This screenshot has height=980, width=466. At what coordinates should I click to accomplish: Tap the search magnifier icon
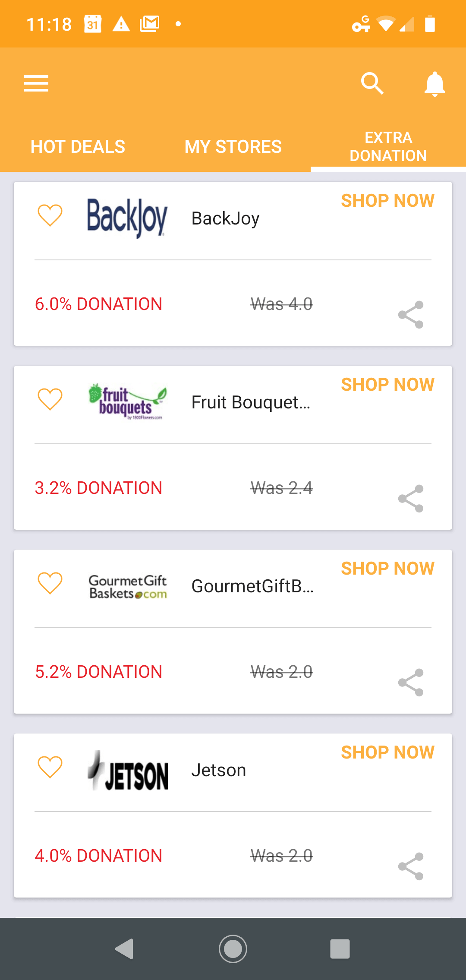tap(372, 83)
